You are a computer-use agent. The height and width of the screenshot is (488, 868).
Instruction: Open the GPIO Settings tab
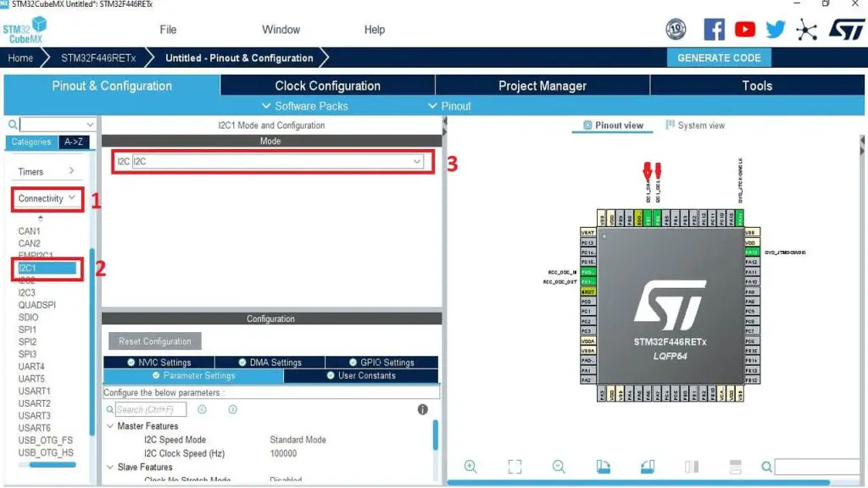382,363
